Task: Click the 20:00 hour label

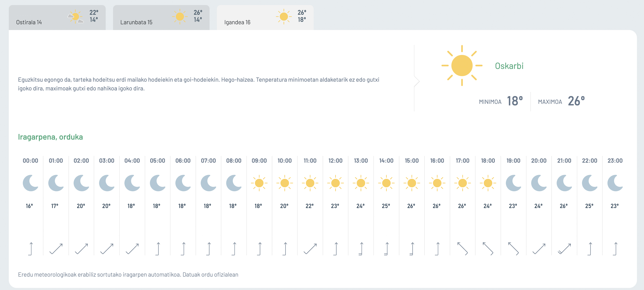Action: (539, 161)
